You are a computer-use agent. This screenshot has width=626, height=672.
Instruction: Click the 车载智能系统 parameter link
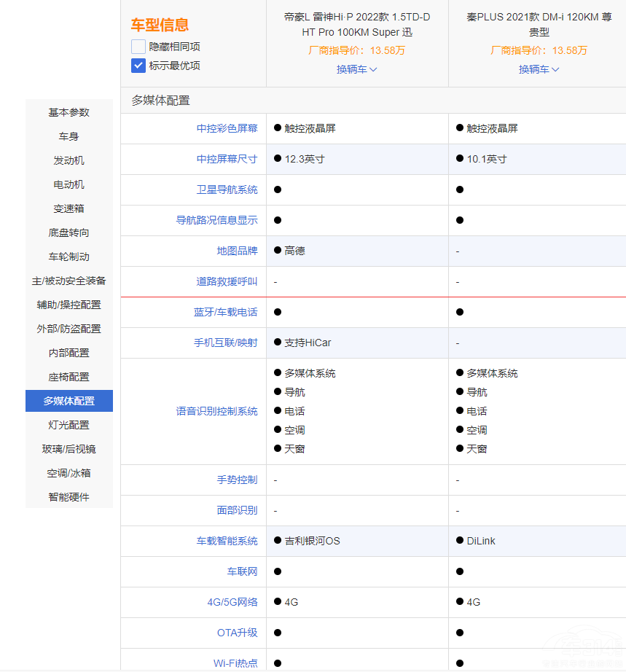point(227,541)
